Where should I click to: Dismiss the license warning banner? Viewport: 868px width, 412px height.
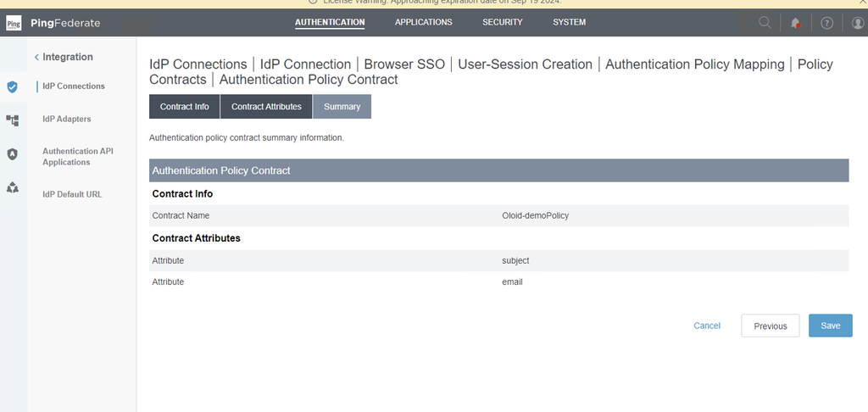pyautogui.click(x=864, y=3)
